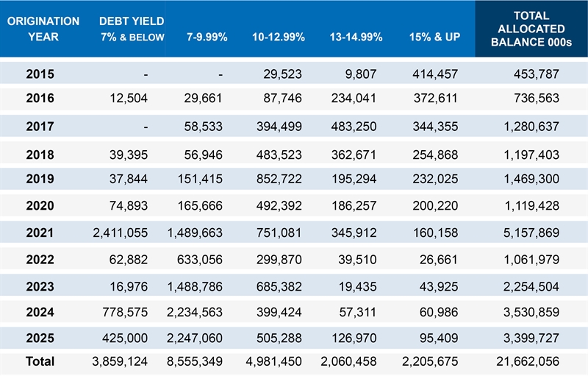
Task: Click the 2,411,055 cell in the 2021 row
Action: (x=121, y=233)
